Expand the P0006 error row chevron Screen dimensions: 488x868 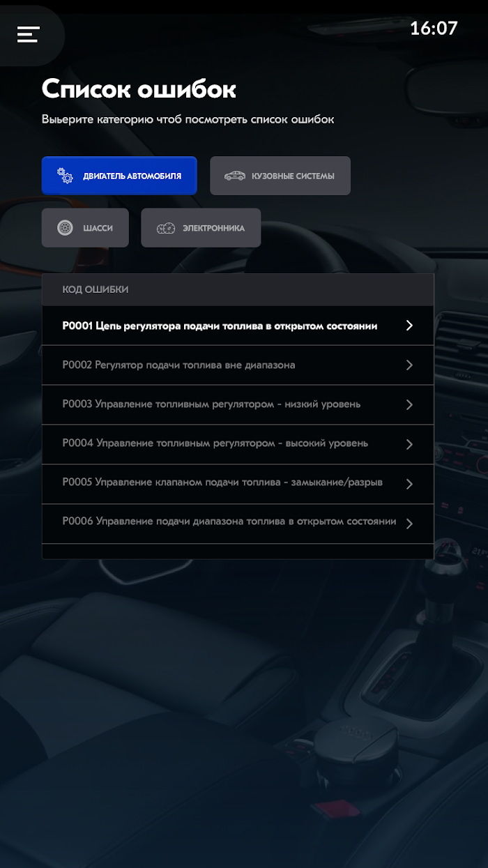pos(409,524)
